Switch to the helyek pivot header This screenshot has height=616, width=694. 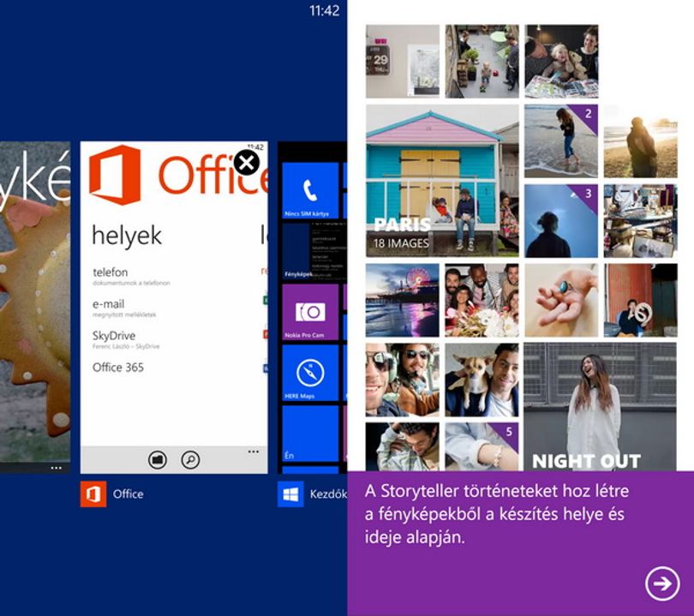[127, 236]
